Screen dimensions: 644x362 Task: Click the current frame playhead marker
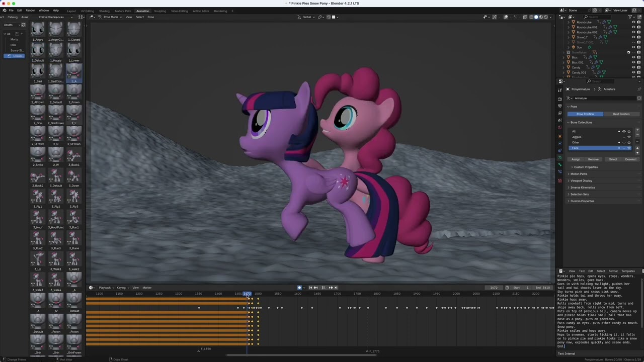point(247,294)
